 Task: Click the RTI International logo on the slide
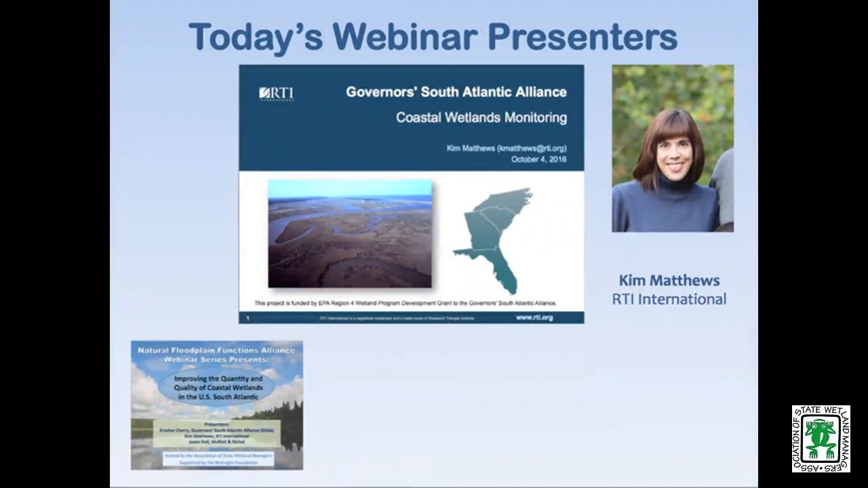276,94
